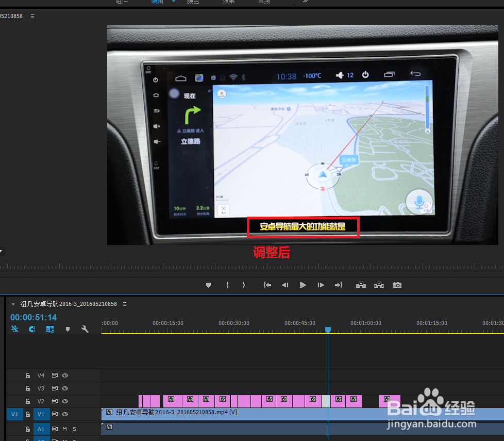
Task: Hide track V1 output
Action: pyautogui.click(x=65, y=414)
